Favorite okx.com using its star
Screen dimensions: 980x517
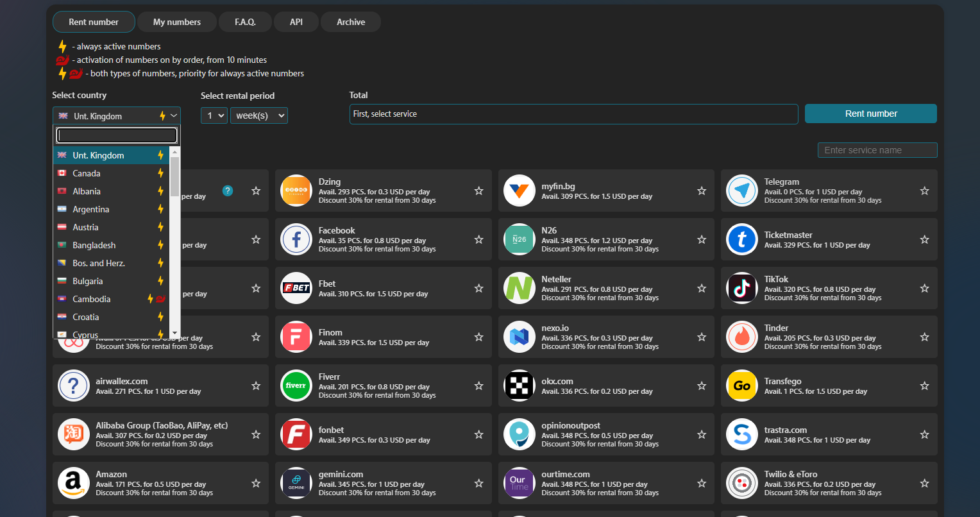[702, 386]
